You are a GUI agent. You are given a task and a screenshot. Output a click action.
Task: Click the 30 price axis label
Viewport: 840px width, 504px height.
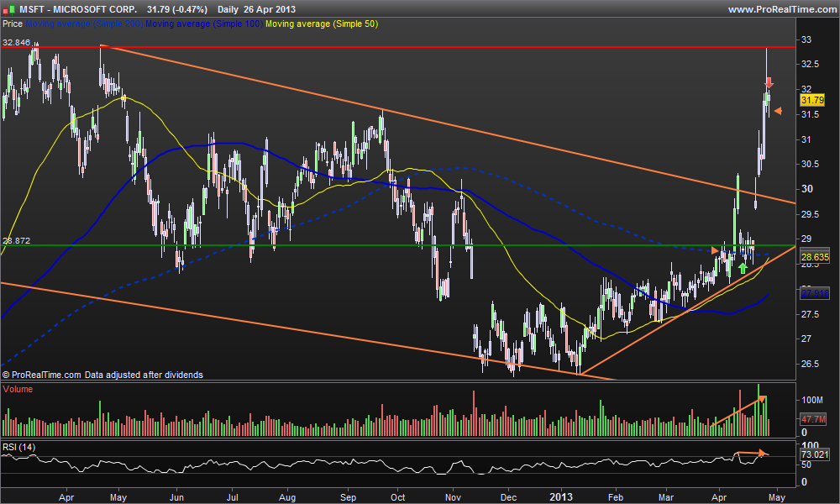(806, 188)
